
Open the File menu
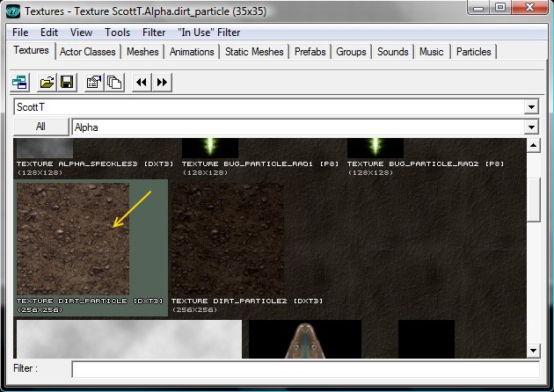tap(21, 33)
